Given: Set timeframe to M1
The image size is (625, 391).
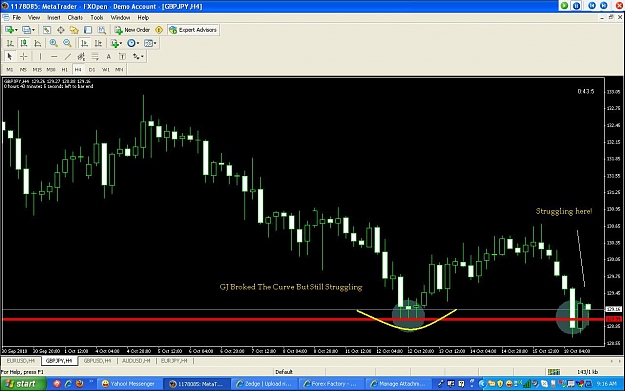Looking at the screenshot, I should pos(10,70).
